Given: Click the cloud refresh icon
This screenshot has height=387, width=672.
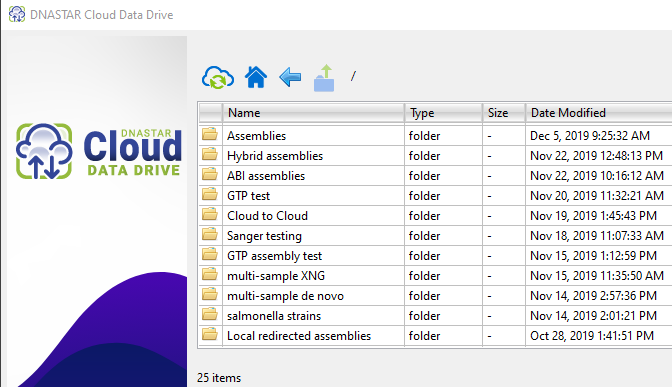Looking at the screenshot, I should click(218, 77).
